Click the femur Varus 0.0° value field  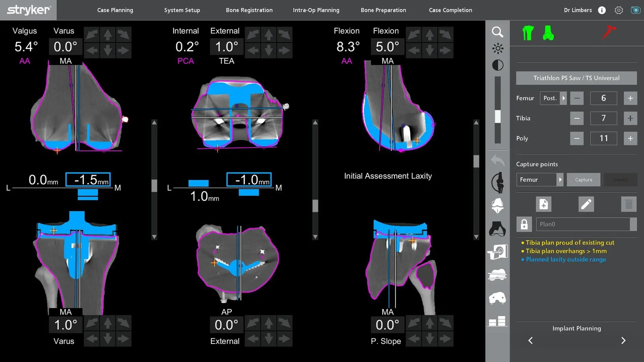tap(65, 47)
